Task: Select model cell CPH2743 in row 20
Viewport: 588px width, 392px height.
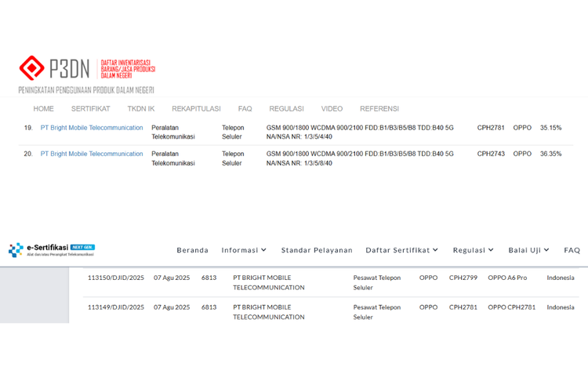Action: click(x=491, y=154)
